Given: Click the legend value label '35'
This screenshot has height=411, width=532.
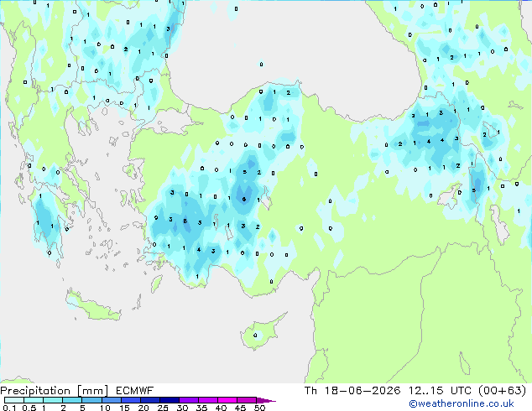Looking at the screenshot, I should coord(201,408).
